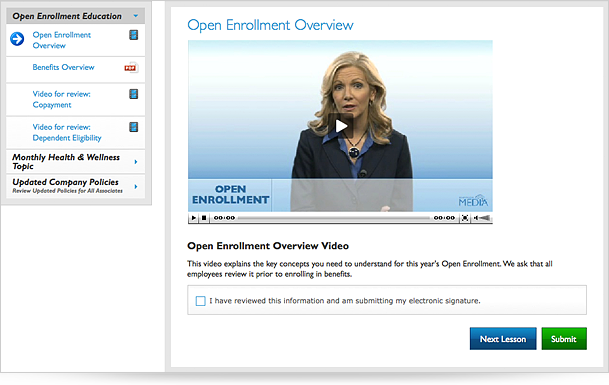
Task: Click the 'I have reviewed this information' label text
Action: point(345,301)
